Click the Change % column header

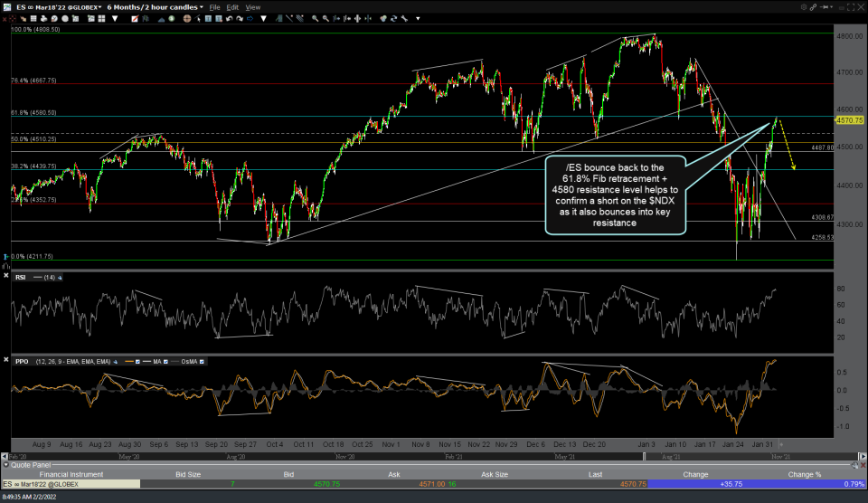805,474
